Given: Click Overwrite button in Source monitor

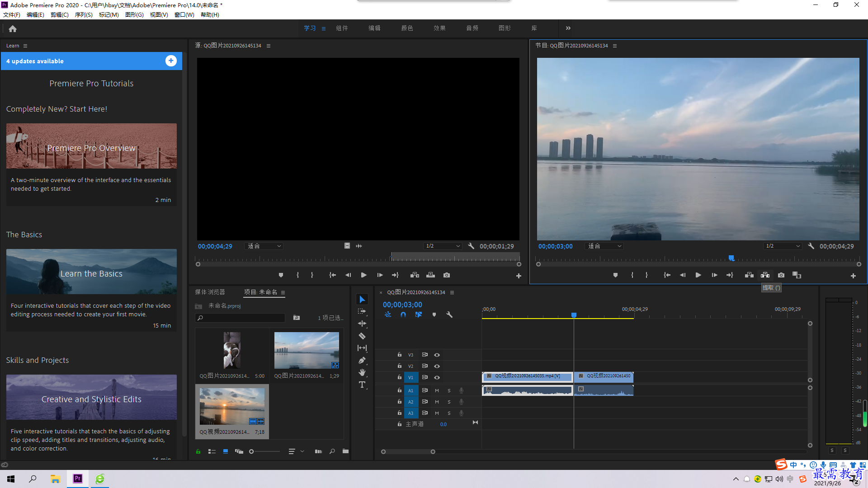Looking at the screenshot, I should pyautogui.click(x=431, y=275).
